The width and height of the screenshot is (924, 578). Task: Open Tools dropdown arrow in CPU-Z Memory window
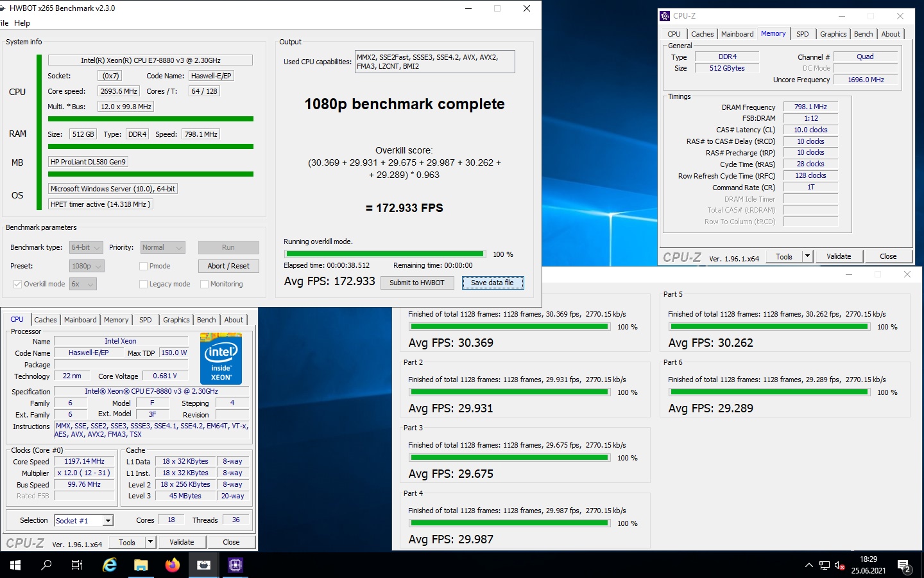[807, 256]
